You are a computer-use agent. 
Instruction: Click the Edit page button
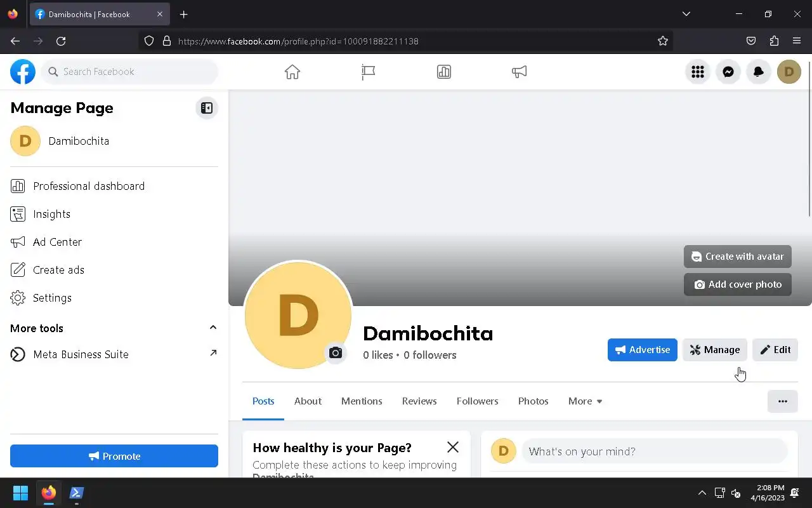tap(775, 350)
